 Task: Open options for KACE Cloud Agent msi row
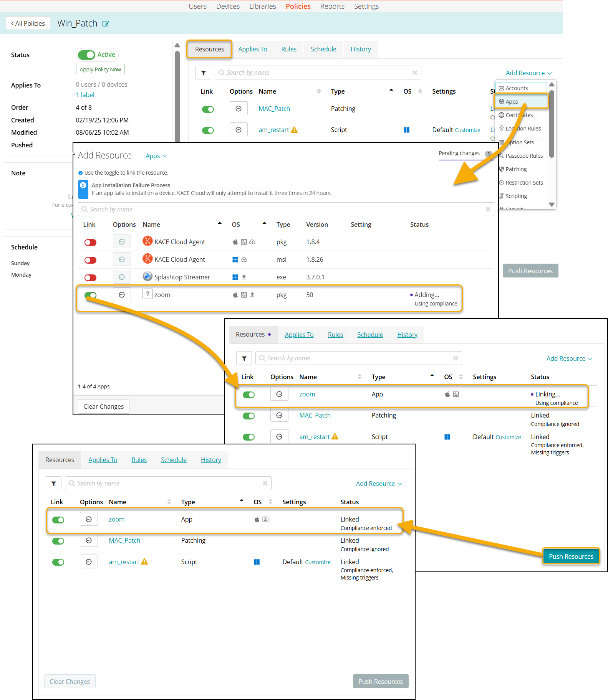point(122,259)
